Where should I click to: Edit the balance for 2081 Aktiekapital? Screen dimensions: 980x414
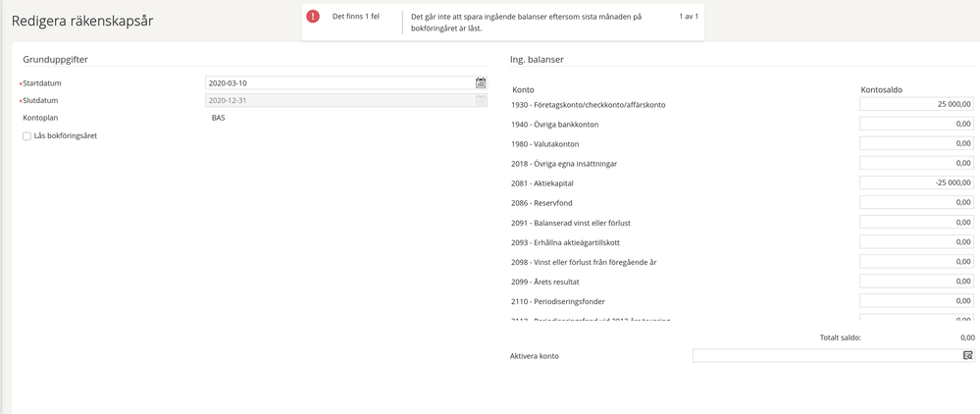pos(916,182)
